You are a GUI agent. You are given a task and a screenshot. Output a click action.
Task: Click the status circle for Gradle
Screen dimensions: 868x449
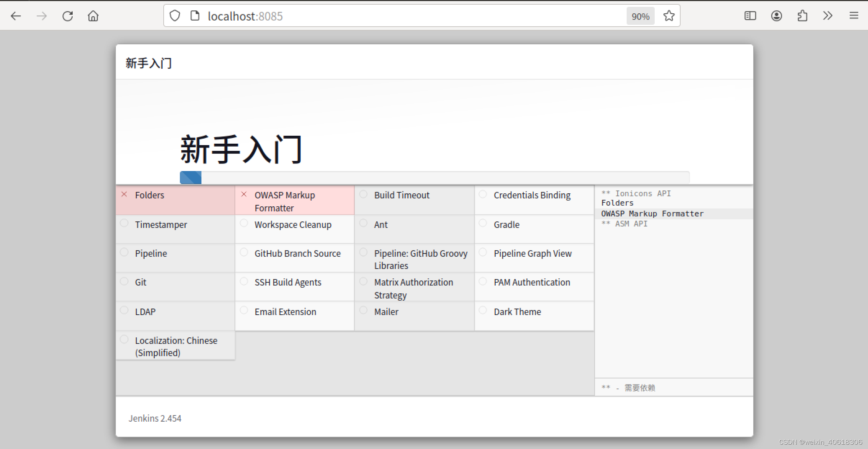click(483, 223)
